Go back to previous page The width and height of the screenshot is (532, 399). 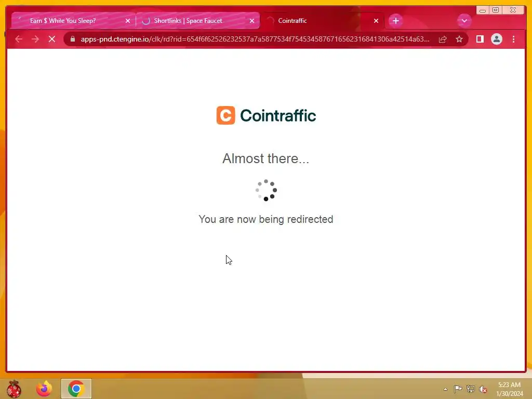(19, 39)
